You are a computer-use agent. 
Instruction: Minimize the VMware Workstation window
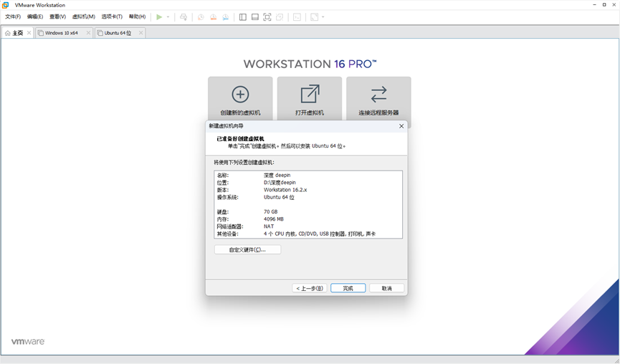pos(594,5)
